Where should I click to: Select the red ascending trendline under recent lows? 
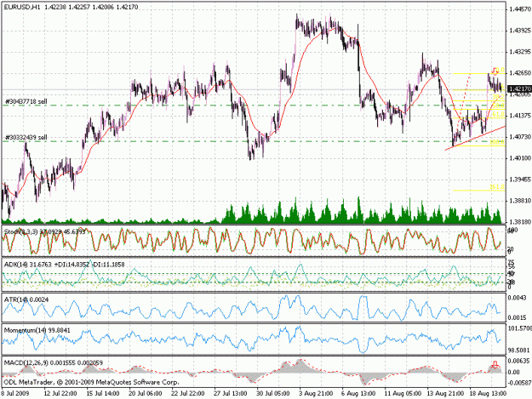[475, 138]
